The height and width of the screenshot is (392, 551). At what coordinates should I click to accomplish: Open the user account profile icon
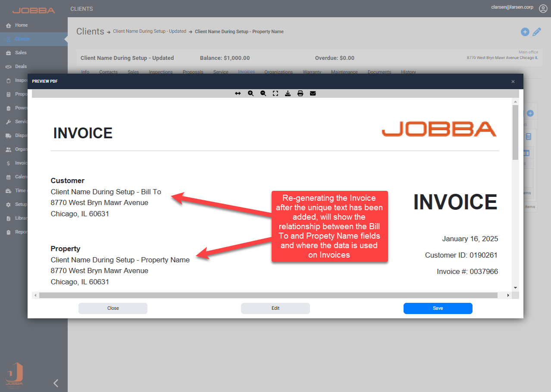coord(543,9)
